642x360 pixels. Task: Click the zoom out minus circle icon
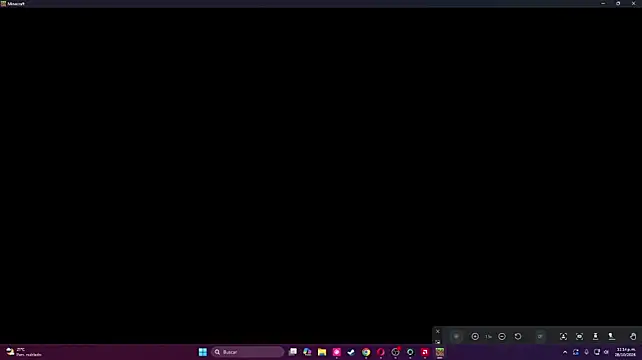(x=502, y=336)
